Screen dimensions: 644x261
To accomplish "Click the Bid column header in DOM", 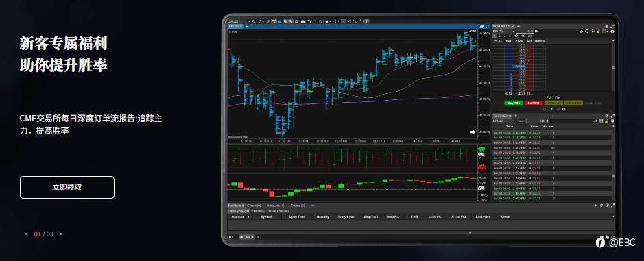I will [508, 42].
